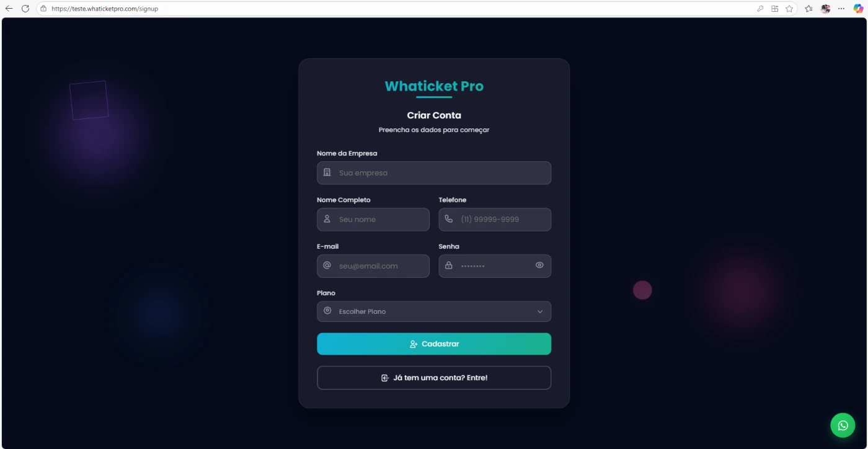View site info via the padlock icon
This screenshot has width=868, height=449.
[x=43, y=9]
